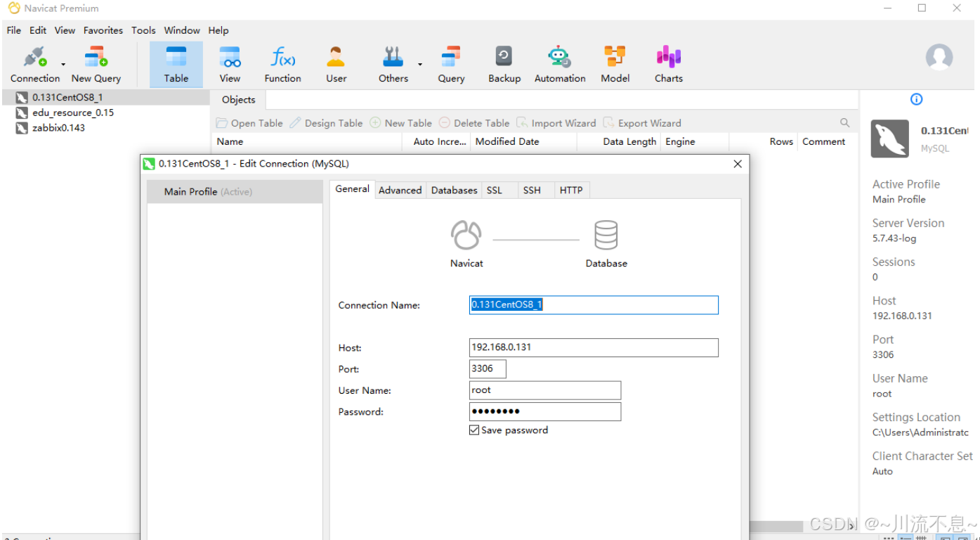Screen dimensions: 980x540
Task: Click the Delete Table button
Action: (474, 123)
